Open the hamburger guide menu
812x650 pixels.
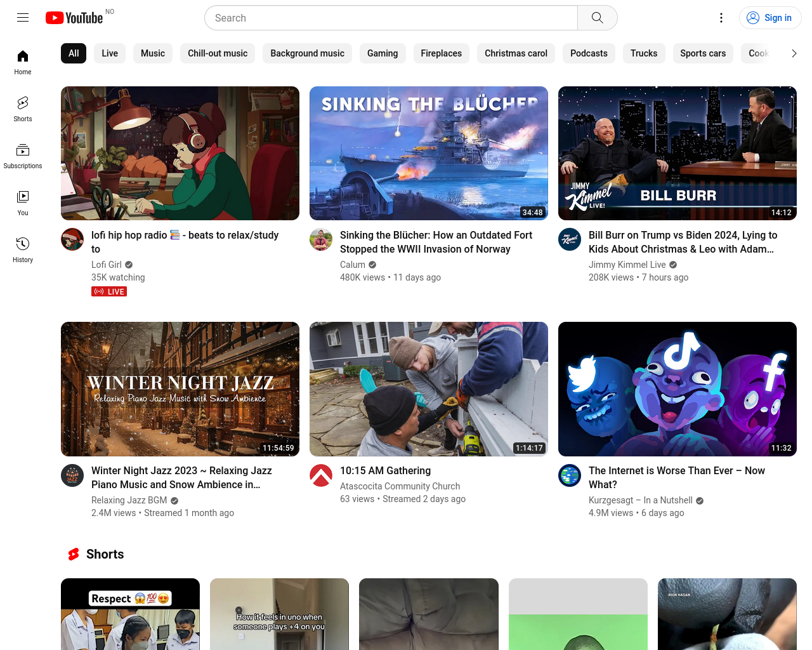coord(23,18)
